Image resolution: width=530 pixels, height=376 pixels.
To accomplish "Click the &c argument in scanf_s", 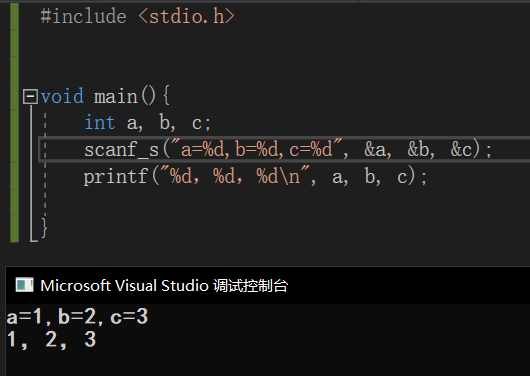I will point(461,149).
